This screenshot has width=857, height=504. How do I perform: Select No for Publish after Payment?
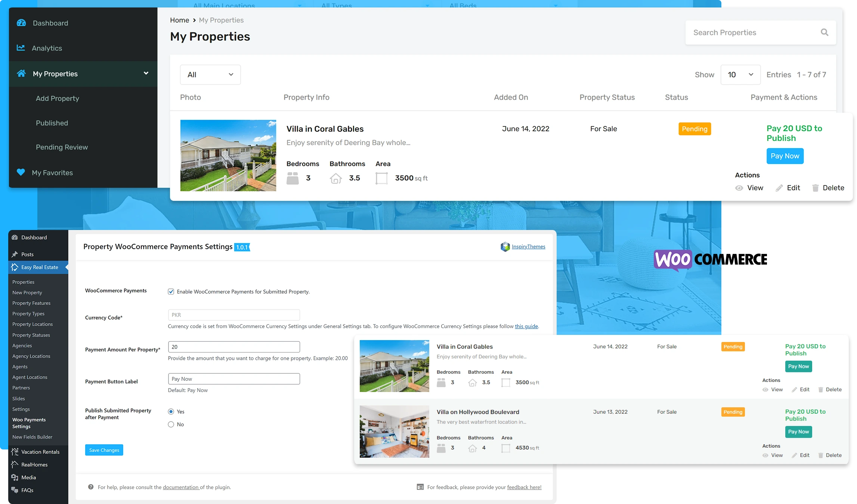pyautogui.click(x=171, y=424)
